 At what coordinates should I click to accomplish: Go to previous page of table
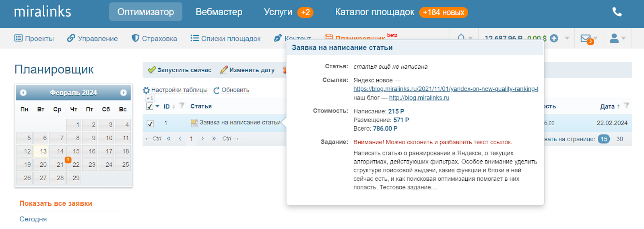pos(180,139)
